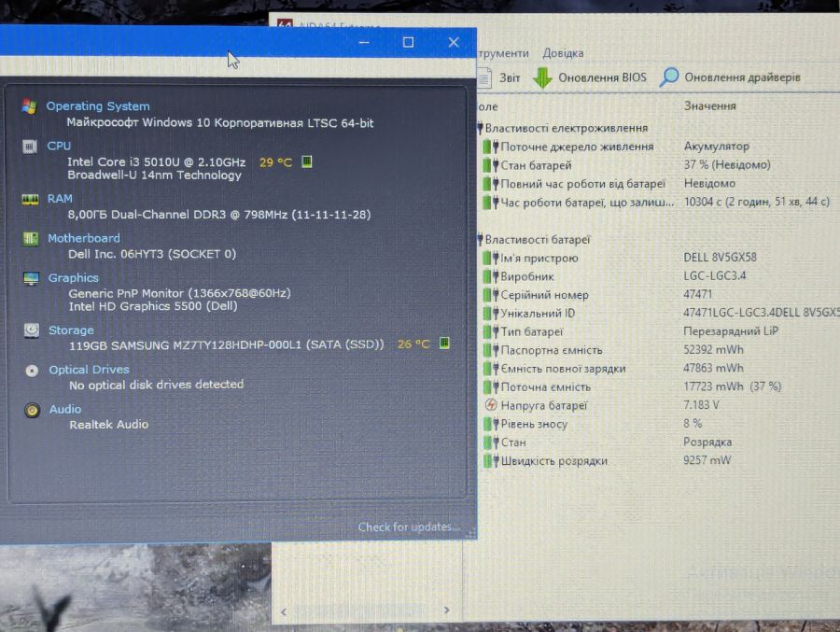Click the hard drive icon beside Storage
Screen dimensions: 840x632
click(x=32, y=330)
